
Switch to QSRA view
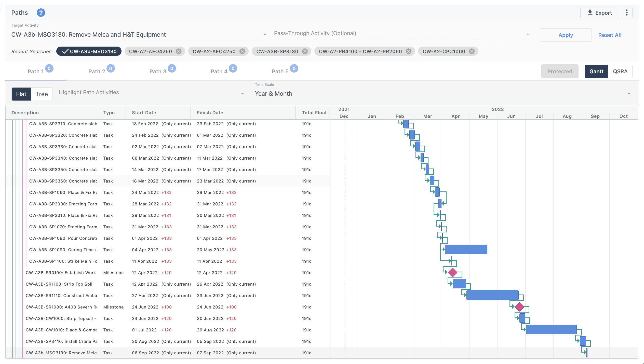tap(620, 71)
